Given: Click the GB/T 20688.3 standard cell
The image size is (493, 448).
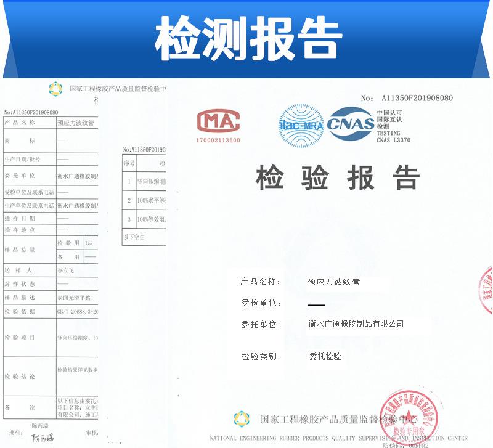Looking at the screenshot, I should tap(78, 312).
